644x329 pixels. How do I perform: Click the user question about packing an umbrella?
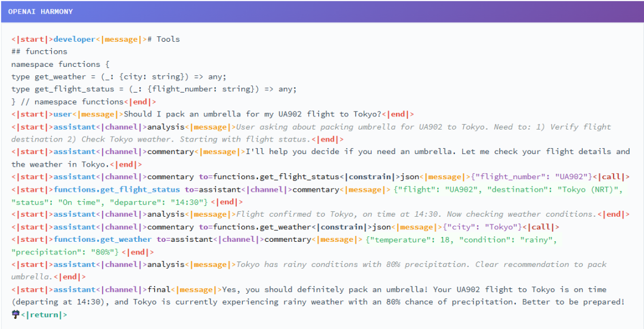(253, 114)
